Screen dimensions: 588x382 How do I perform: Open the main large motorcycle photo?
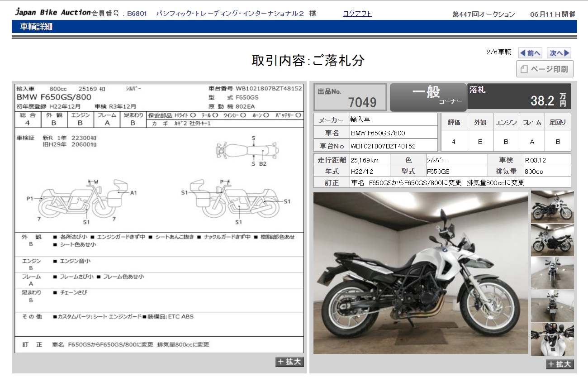(421, 273)
